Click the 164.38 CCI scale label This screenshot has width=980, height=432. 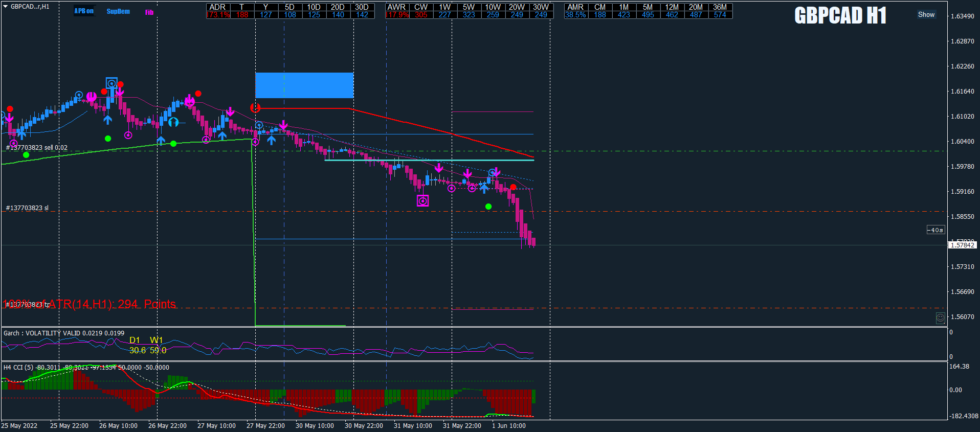coord(959,367)
